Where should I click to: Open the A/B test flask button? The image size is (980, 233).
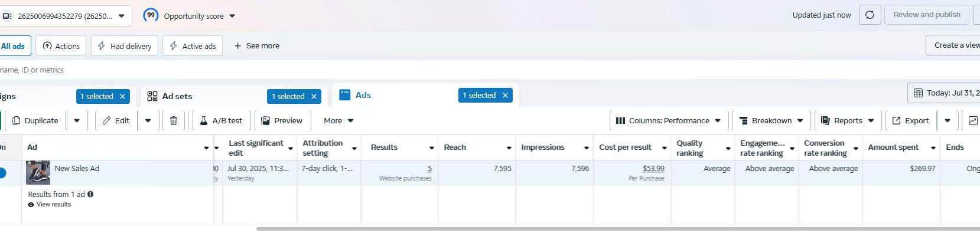tap(222, 120)
